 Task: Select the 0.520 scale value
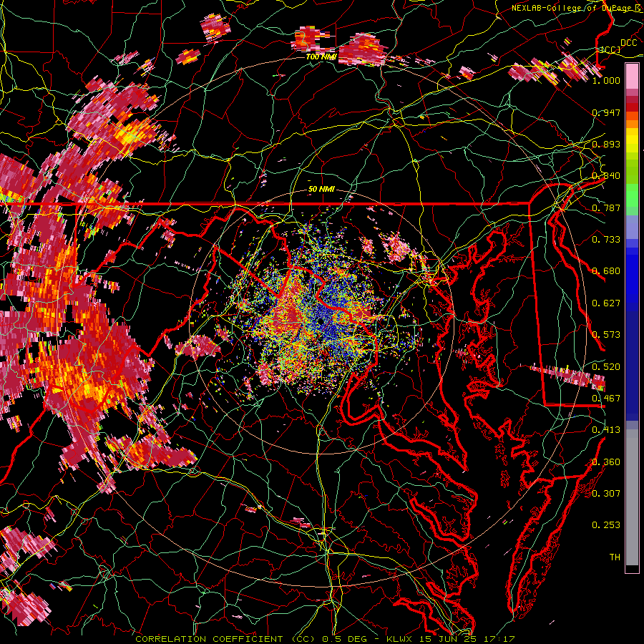click(606, 367)
